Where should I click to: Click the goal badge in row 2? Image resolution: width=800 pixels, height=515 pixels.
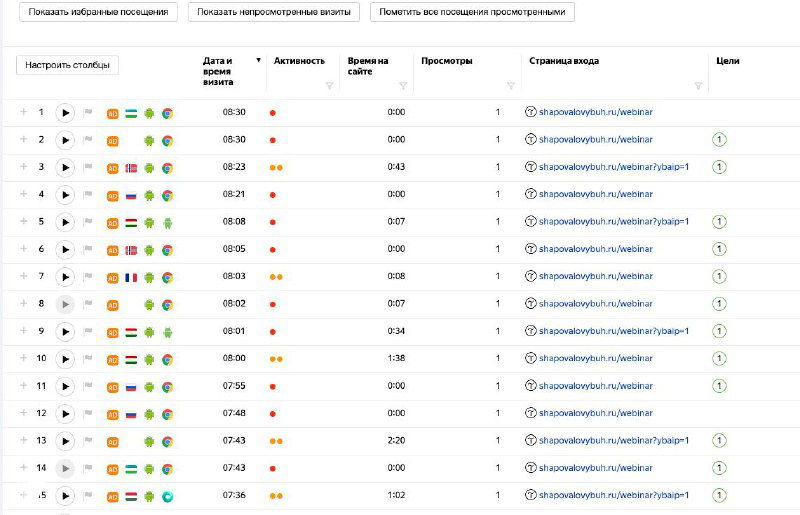718,140
